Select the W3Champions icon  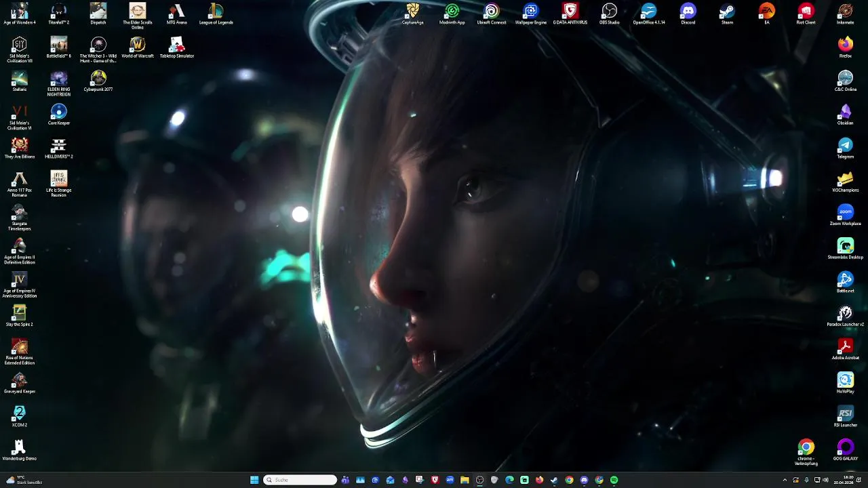[x=846, y=182]
